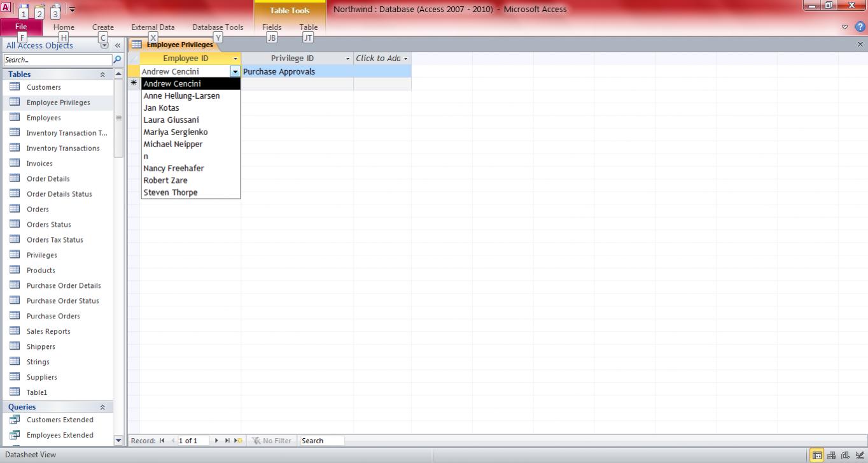Click the record navigator Search box
This screenshot has width=868, height=463.
322,441
